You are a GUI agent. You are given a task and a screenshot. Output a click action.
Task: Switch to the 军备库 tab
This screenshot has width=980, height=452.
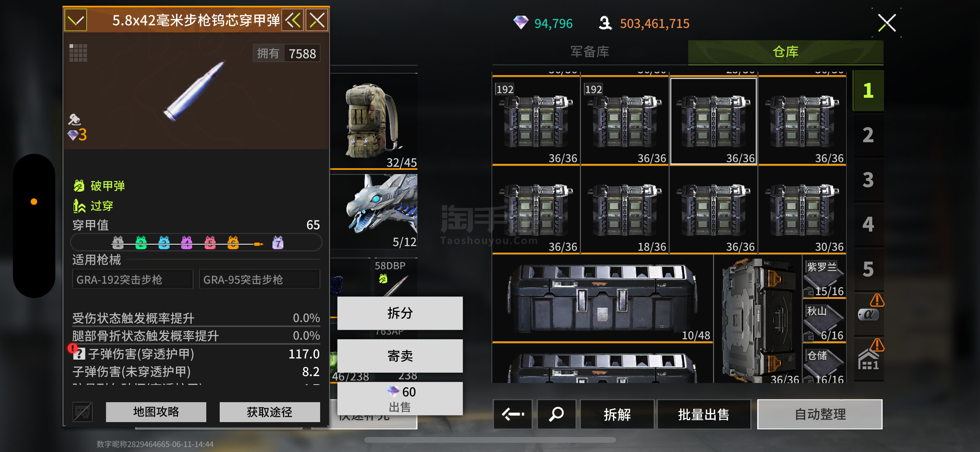point(590,52)
